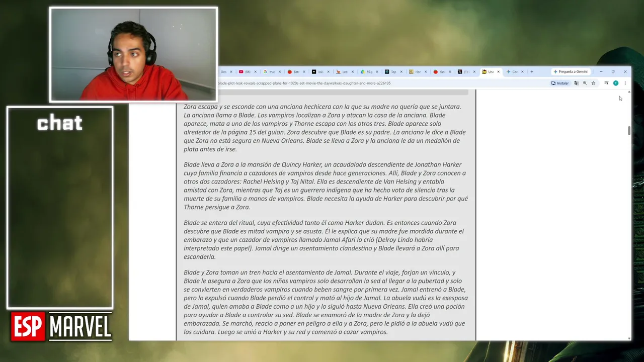The width and height of the screenshot is (644, 362).
Task: Close the 'Hor' tab
Action: (x=426, y=71)
